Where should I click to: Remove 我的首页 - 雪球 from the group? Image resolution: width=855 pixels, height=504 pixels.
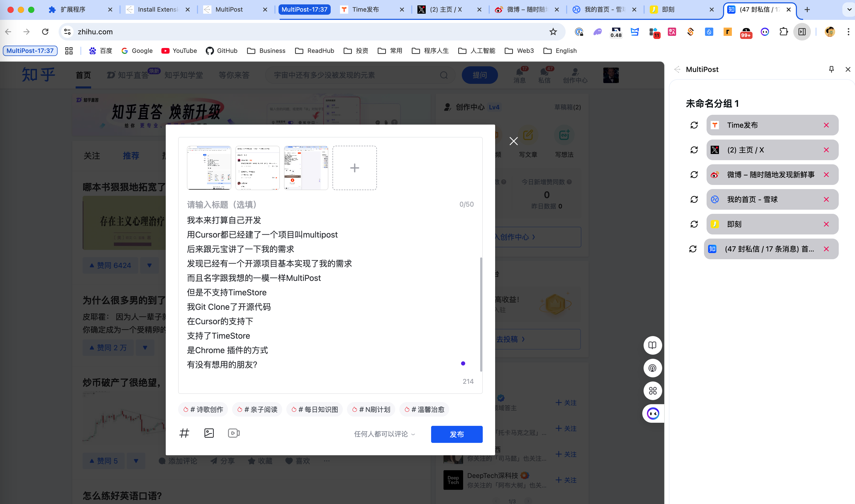(x=826, y=199)
